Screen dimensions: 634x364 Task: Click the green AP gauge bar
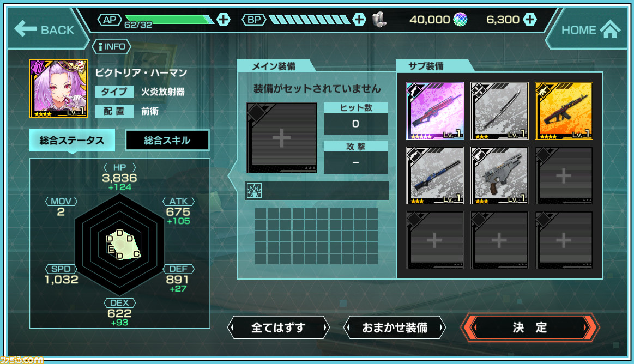168,19
